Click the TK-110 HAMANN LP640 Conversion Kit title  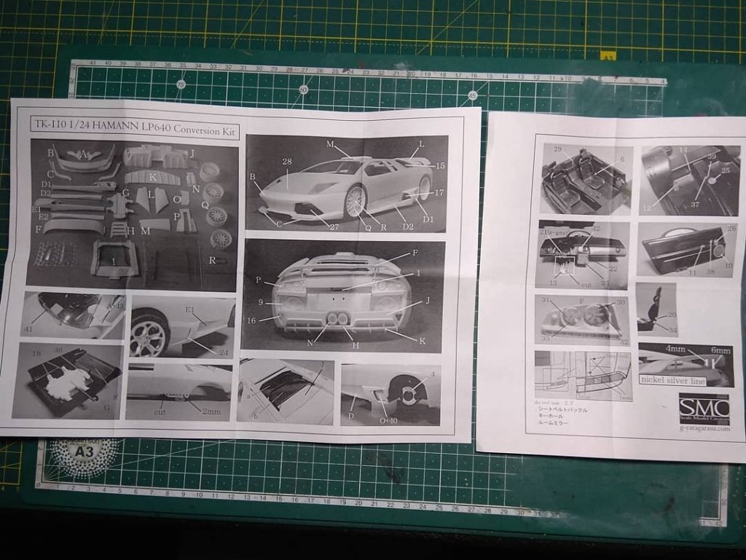coord(135,125)
